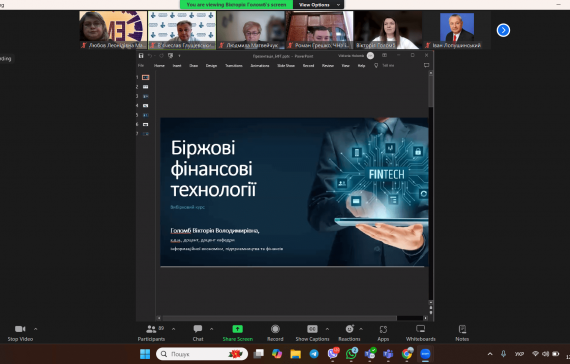Toggle Ribbon Display Options icon in PowerPoint
Screen dimensions: 570x364
pyautogui.click(x=384, y=55)
